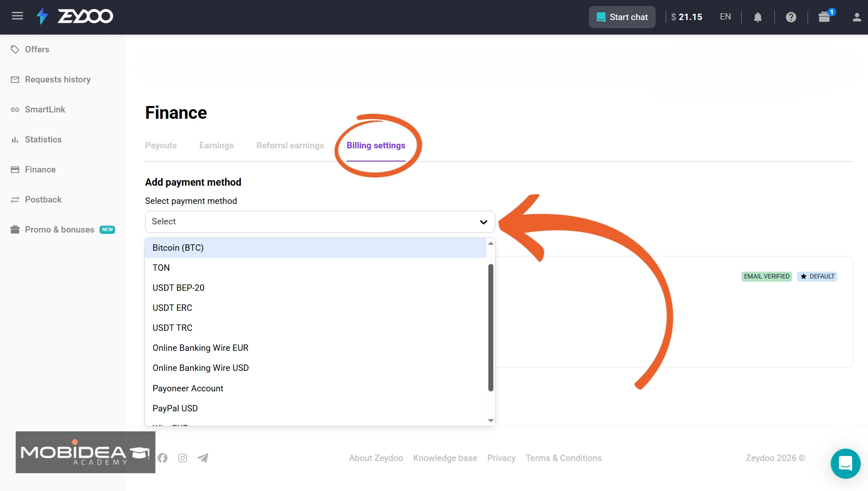
Task: Choose PayPal USD option
Action: (x=316, y=408)
